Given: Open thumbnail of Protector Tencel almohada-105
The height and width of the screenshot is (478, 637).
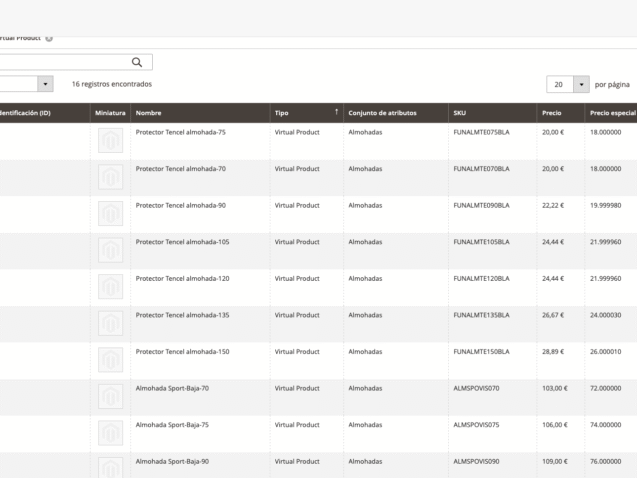Looking at the screenshot, I should pos(110,250).
